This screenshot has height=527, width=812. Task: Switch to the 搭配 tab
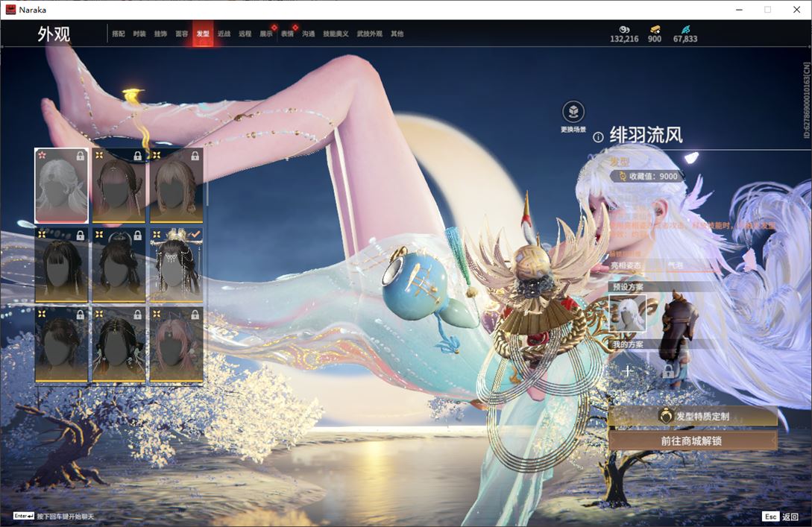119,34
